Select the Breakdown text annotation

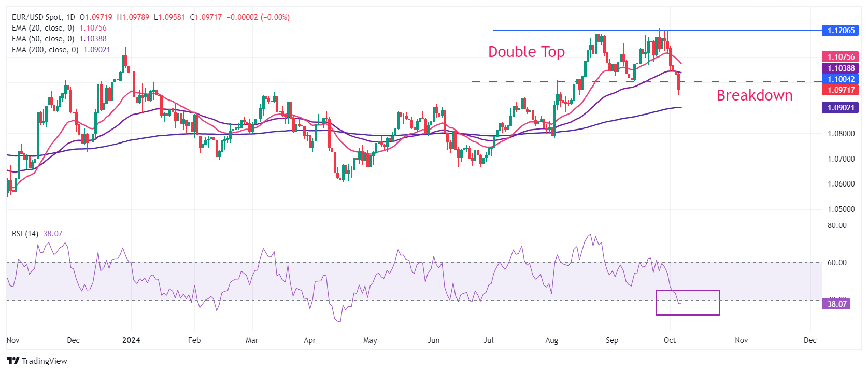pyautogui.click(x=754, y=95)
